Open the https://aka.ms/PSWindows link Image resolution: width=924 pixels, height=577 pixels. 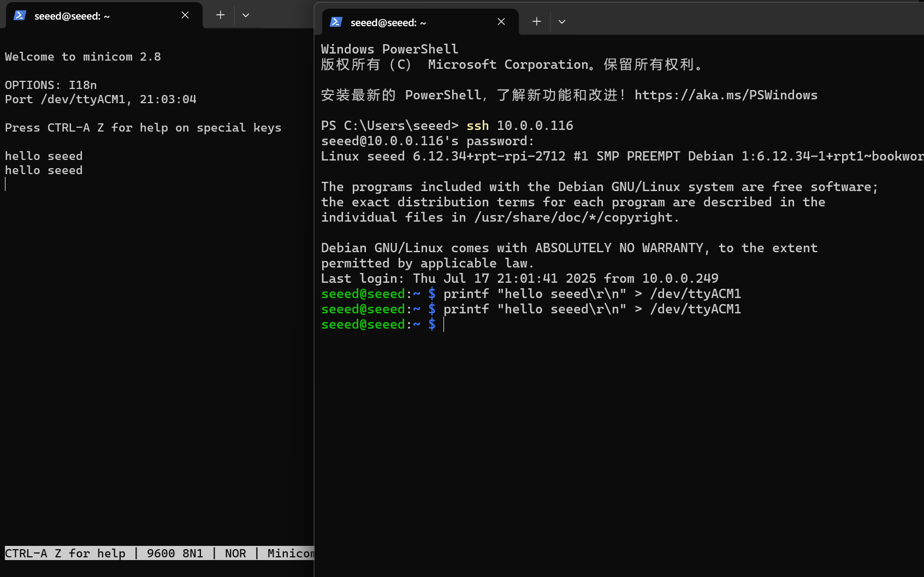[726, 96]
